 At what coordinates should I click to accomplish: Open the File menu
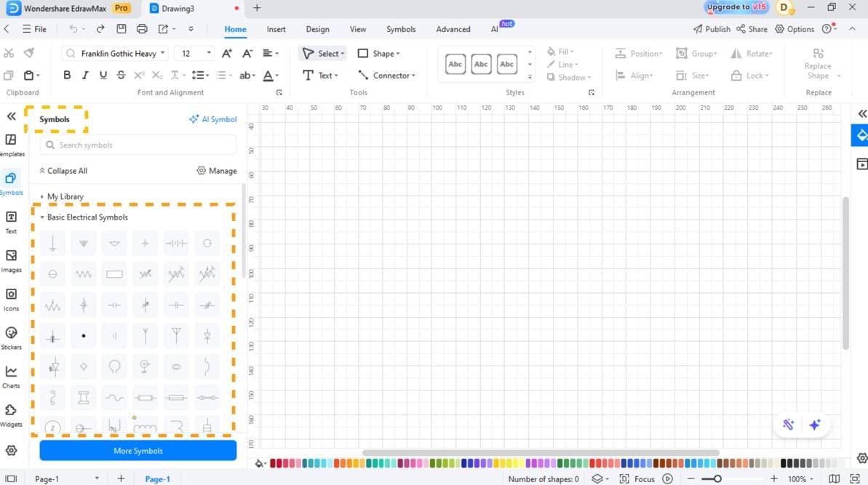click(34, 29)
